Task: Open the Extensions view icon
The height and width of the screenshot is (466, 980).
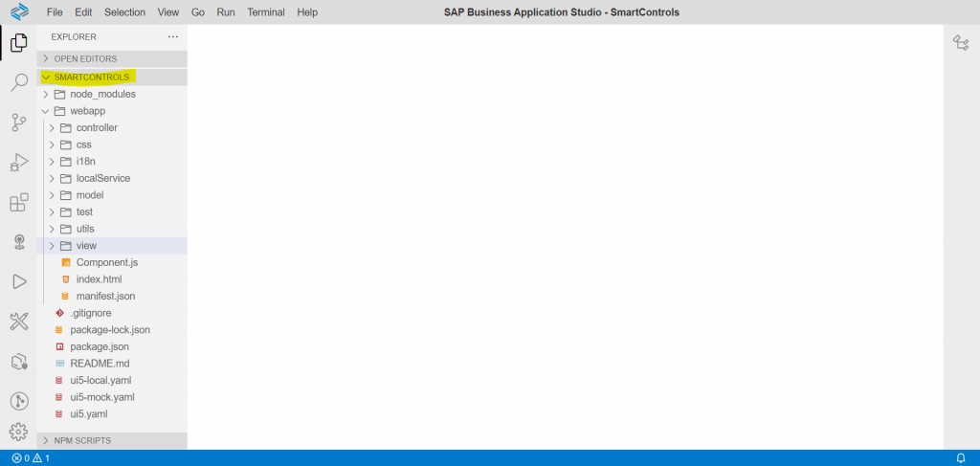Action: coord(19,203)
